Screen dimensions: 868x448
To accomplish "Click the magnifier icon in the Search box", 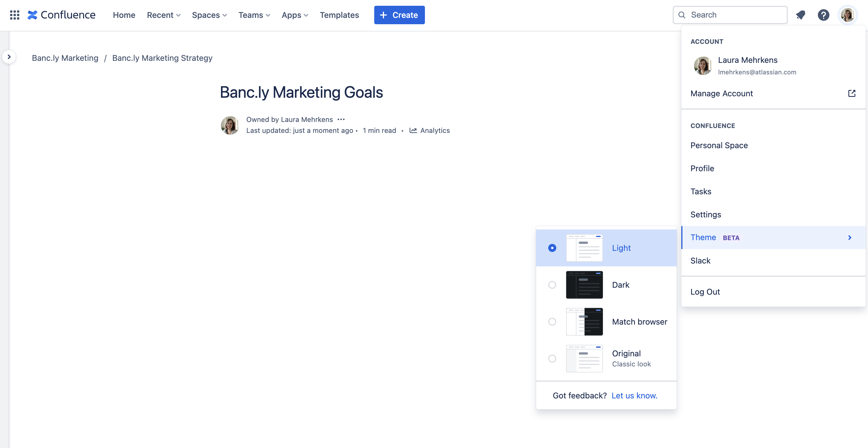I will [x=682, y=15].
